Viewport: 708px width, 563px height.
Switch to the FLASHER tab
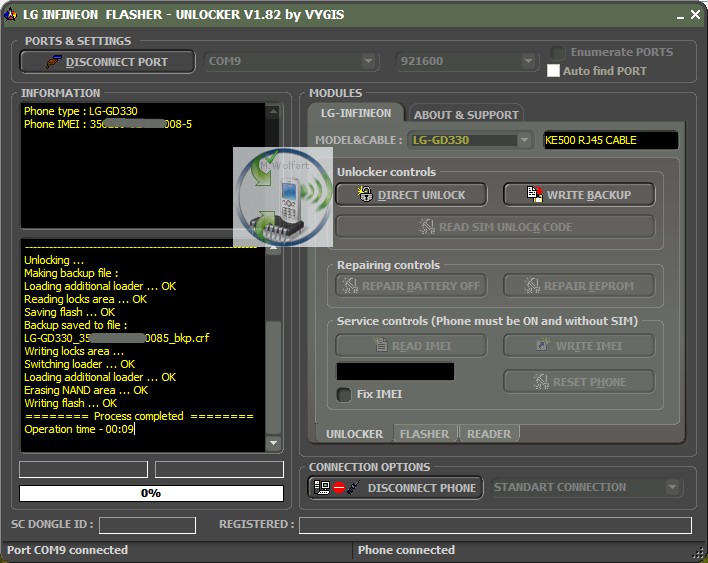pyautogui.click(x=424, y=434)
